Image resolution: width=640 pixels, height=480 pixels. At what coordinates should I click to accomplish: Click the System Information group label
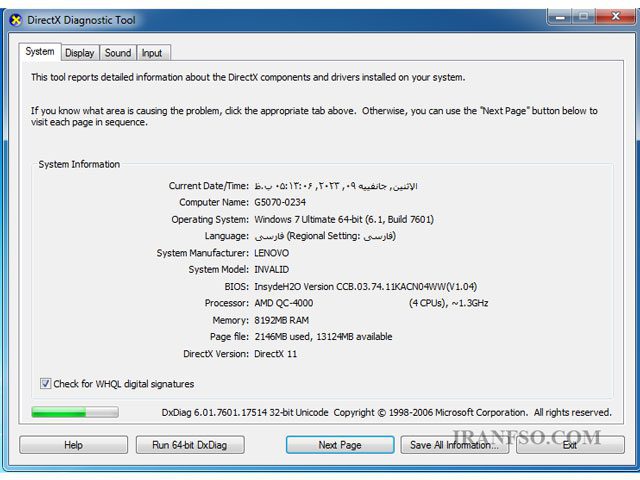pos(79,164)
